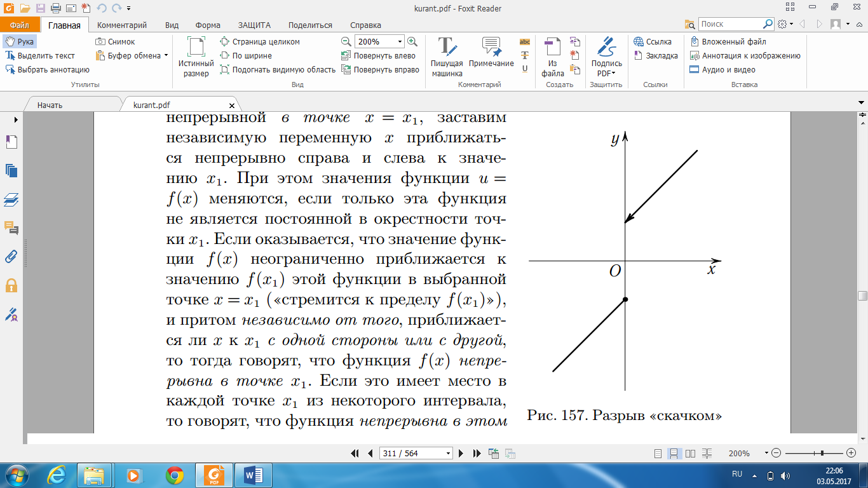Add a Примечание note comment
Image resolution: width=868 pixels, height=488 pixels.
click(x=491, y=53)
